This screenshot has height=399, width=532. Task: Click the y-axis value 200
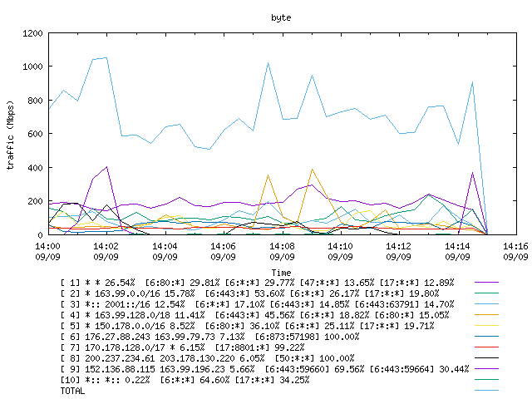coord(35,201)
